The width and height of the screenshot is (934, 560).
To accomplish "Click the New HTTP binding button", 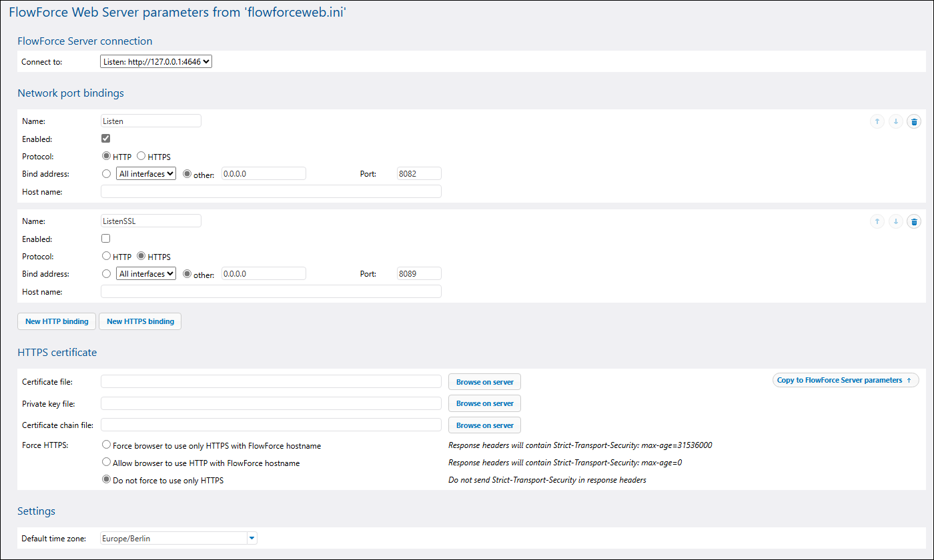I will (x=57, y=321).
